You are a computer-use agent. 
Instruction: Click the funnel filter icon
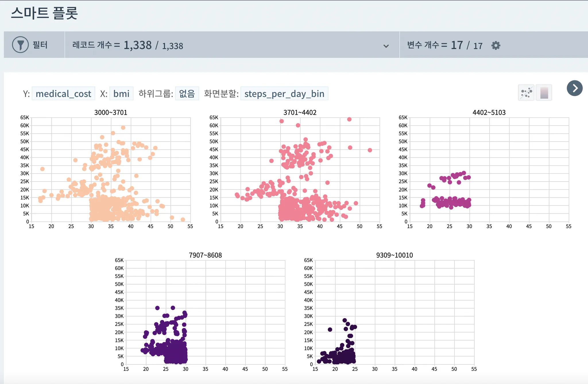(20, 45)
